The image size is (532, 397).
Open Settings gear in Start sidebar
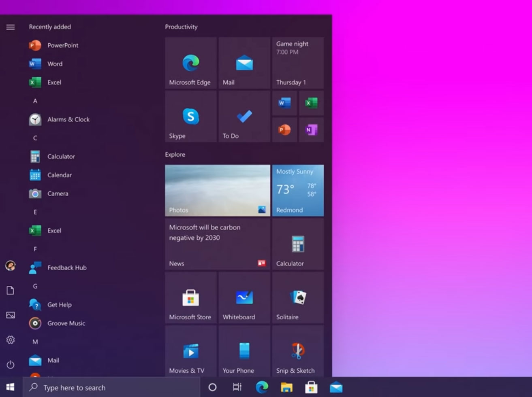(x=11, y=340)
